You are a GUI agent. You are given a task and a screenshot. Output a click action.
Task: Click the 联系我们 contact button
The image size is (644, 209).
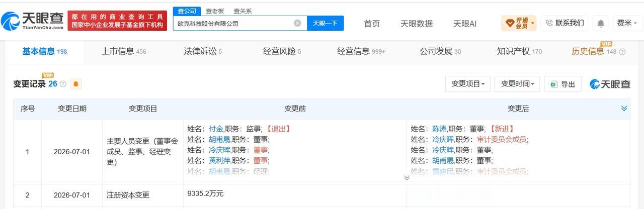coord(565,23)
